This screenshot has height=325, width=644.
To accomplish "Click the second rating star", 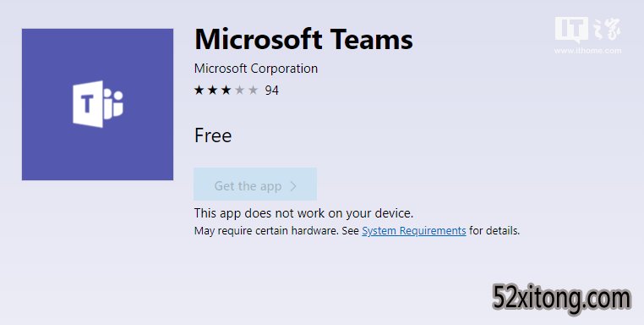I will [212, 90].
